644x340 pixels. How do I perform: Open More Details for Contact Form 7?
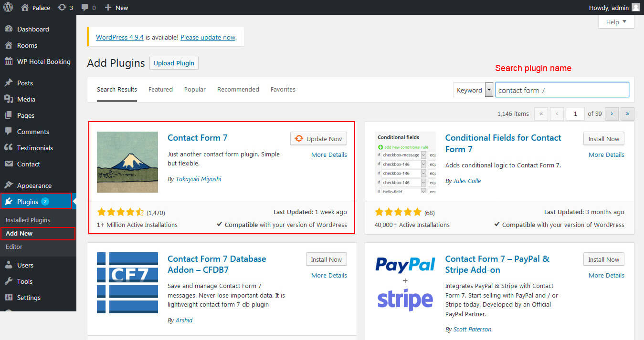click(x=329, y=155)
